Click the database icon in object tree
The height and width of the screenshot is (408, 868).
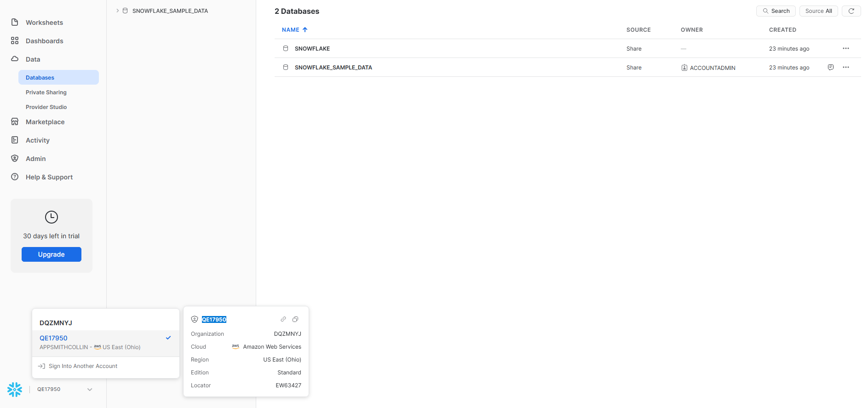[x=125, y=11]
